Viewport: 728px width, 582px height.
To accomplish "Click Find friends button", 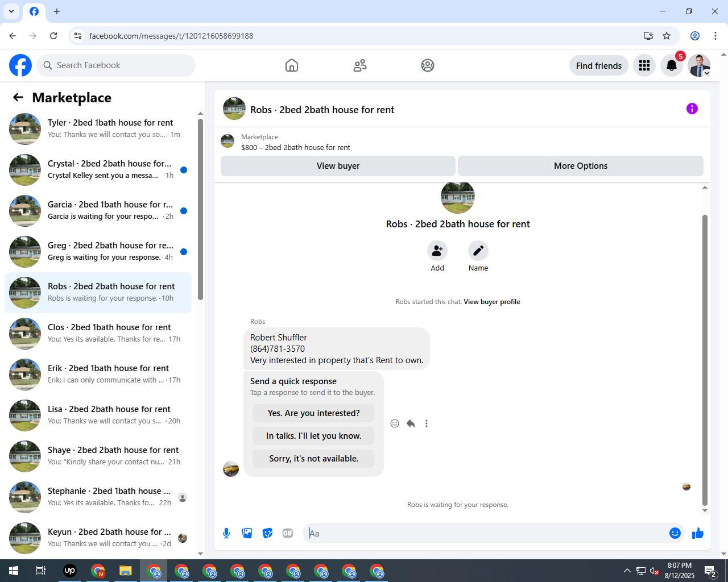I will [599, 65].
